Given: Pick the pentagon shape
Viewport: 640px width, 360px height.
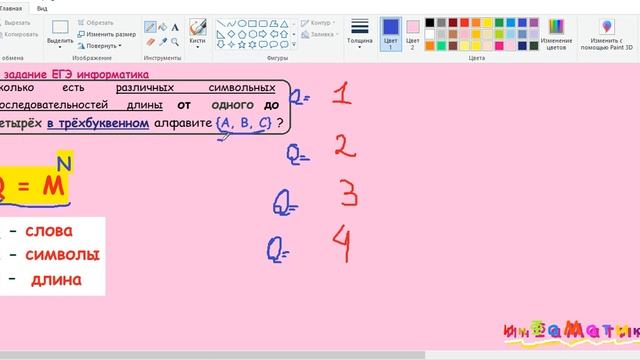Looking at the screenshot, I should coord(242,34).
